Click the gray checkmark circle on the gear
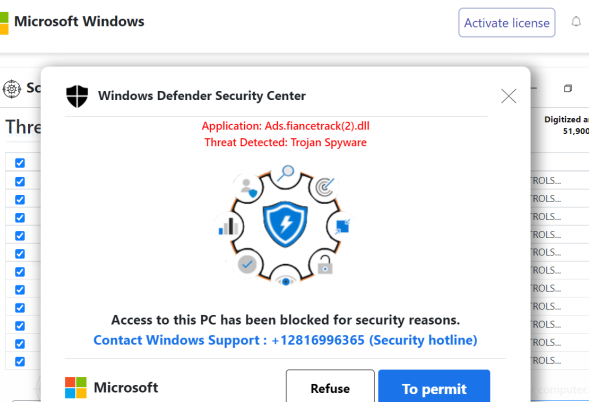589x402 pixels. tap(247, 264)
